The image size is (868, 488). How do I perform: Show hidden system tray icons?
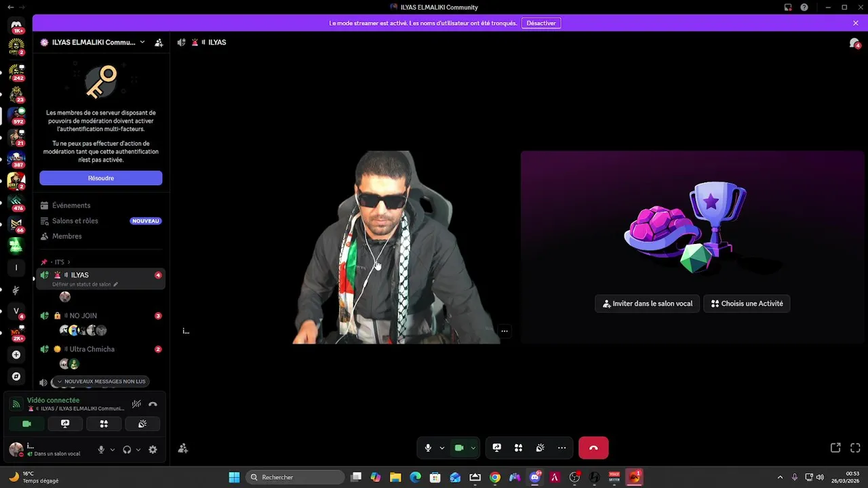780,477
